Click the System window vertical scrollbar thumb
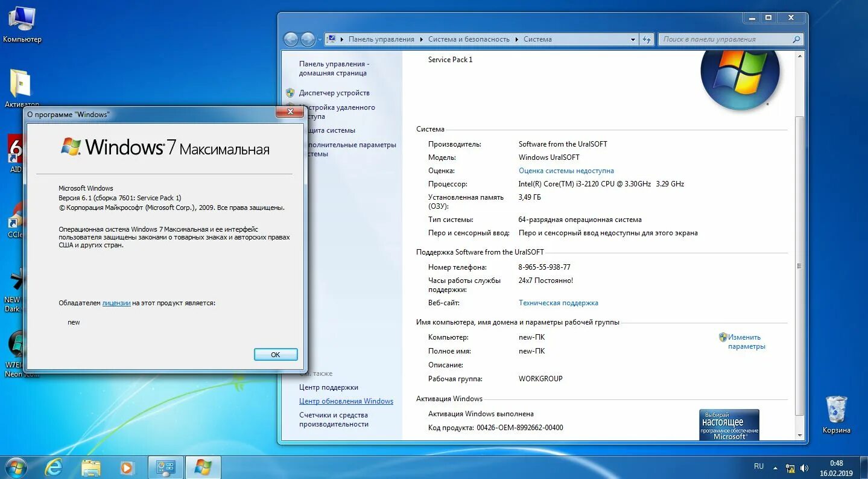This screenshot has width=868, height=479. pos(800,265)
